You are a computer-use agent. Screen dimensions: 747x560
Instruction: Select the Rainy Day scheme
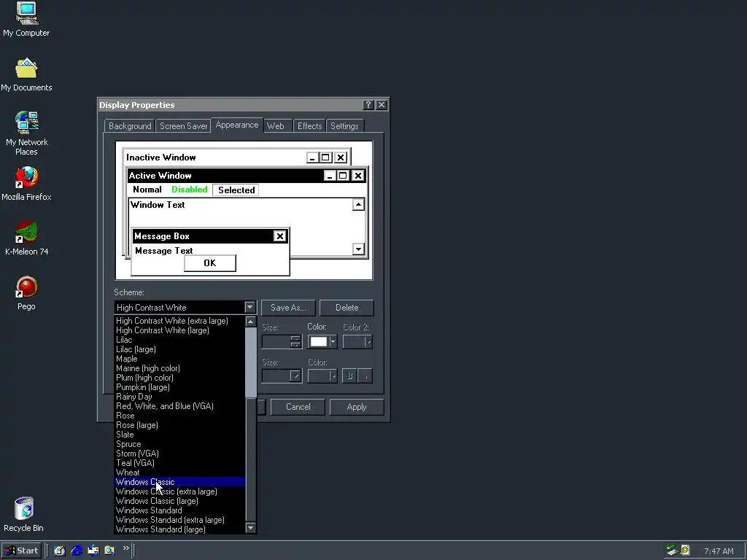pos(179,397)
